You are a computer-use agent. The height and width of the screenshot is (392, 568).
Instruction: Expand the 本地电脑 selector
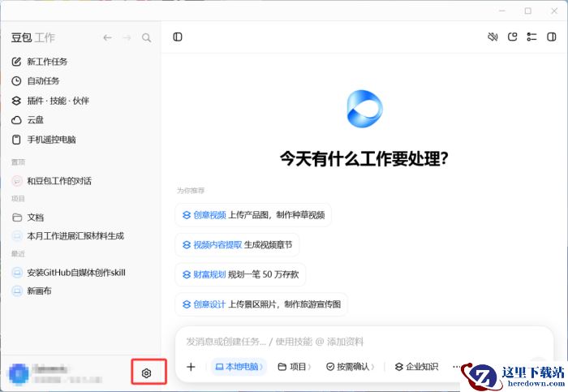click(239, 367)
